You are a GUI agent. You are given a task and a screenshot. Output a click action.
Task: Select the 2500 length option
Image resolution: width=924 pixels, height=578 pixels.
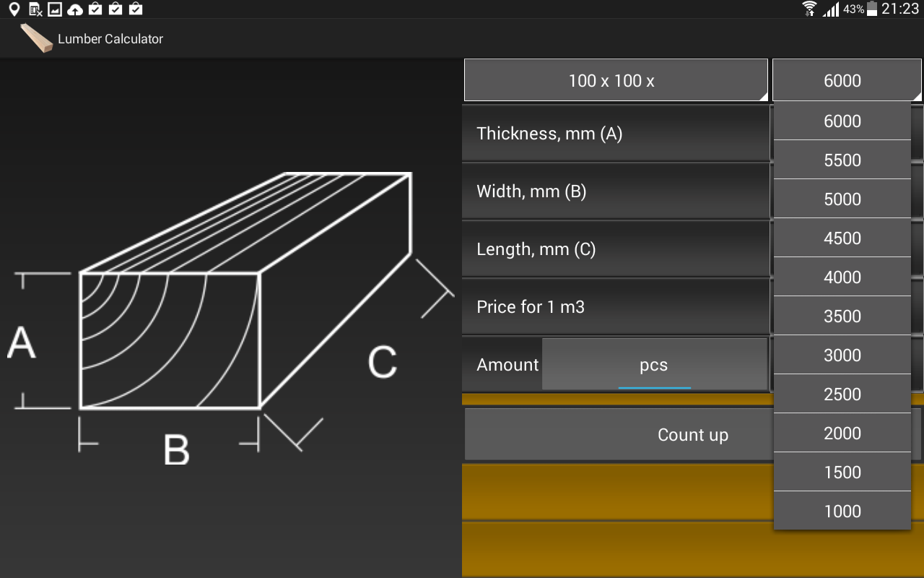coord(842,394)
